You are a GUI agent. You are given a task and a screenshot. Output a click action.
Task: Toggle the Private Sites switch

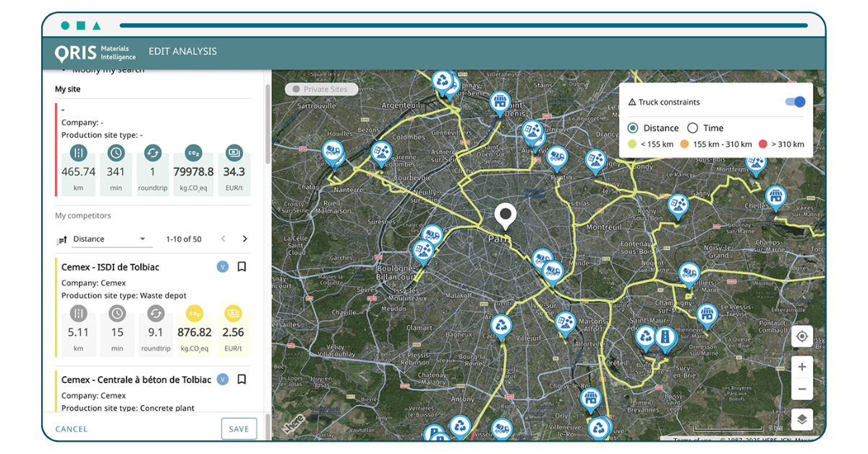pyautogui.click(x=295, y=90)
